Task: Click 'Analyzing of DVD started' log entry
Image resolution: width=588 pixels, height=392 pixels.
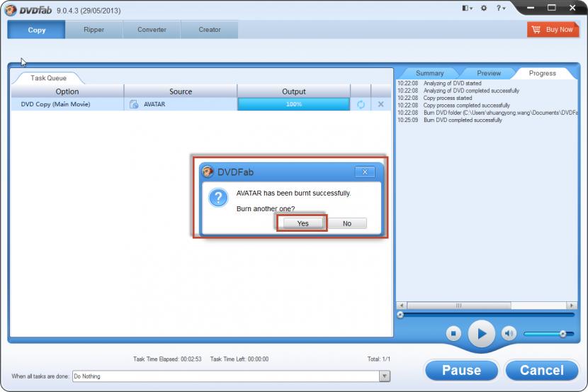Action: pyautogui.click(x=452, y=83)
